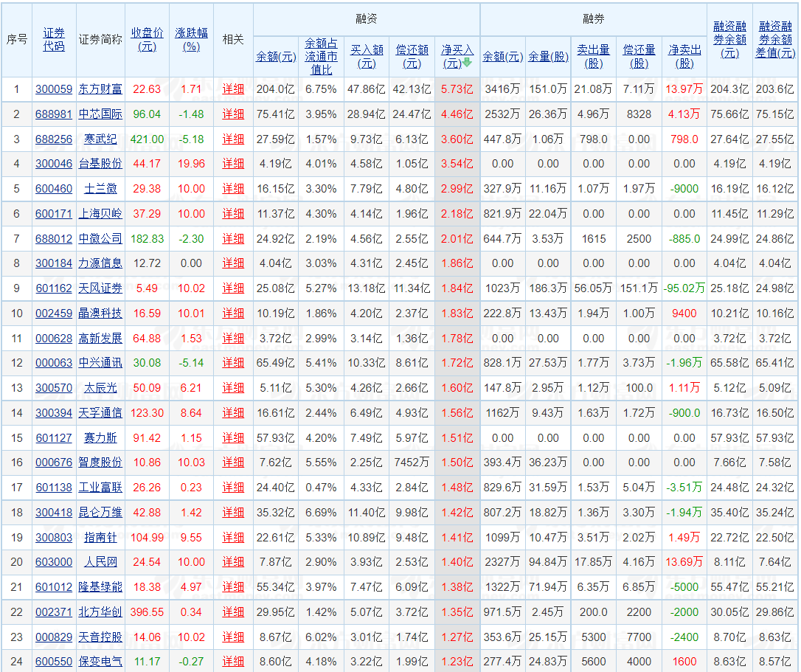Sort by 净卖出(股) column header
The image size is (801, 672).
coord(684,57)
